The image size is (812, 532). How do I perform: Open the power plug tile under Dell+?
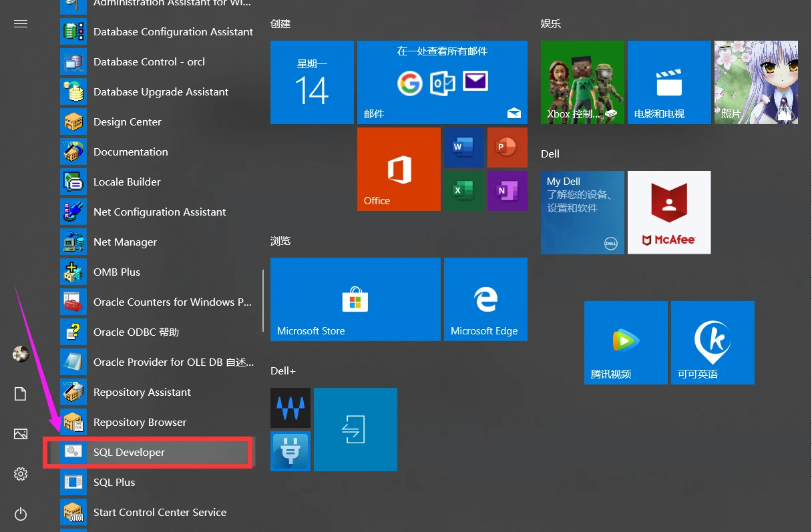pos(290,451)
